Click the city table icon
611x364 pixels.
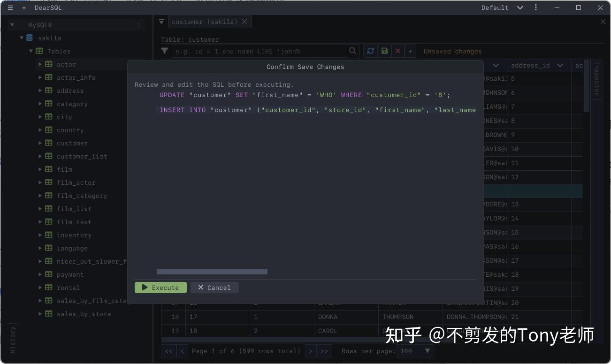pos(48,117)
